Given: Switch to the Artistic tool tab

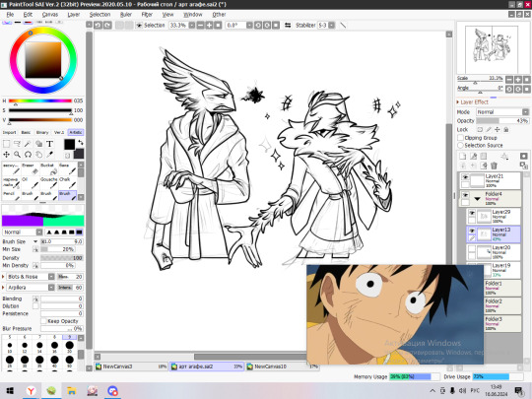Looking at the screenshot, I should (x=76, y=132).
